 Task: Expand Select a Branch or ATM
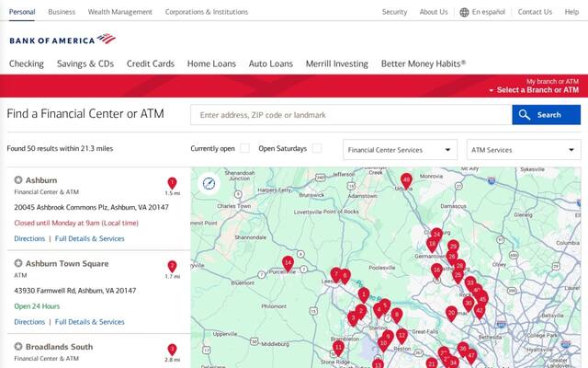click(x=534, y=90)
